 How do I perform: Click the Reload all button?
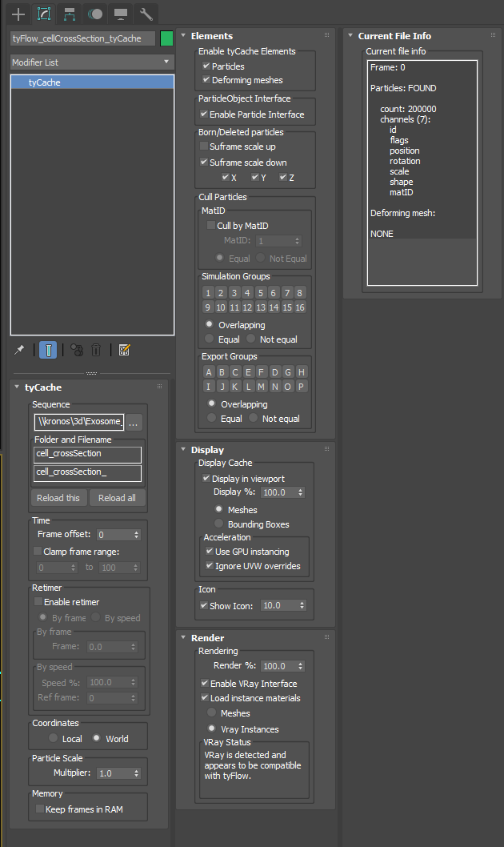point(117,498)
